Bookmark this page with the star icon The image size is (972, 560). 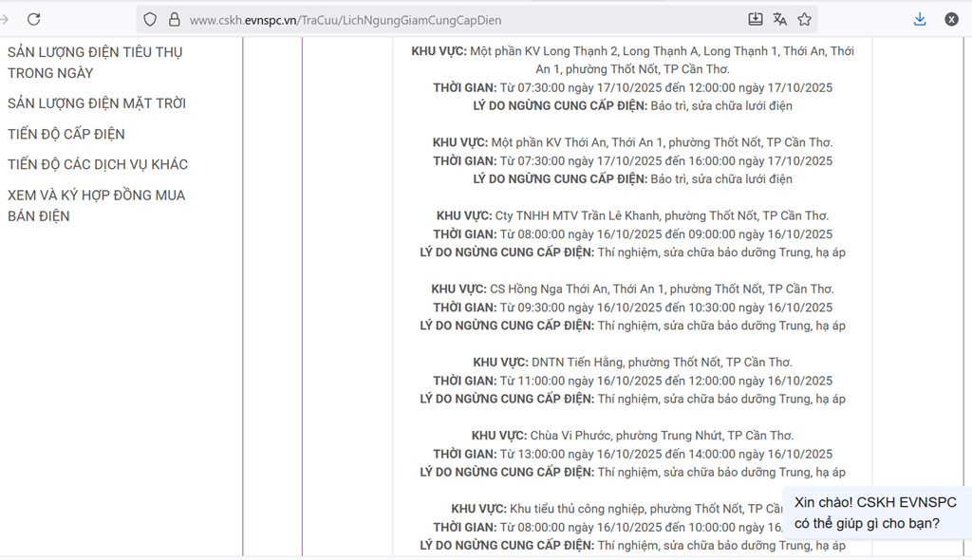(x=804, y=19)
